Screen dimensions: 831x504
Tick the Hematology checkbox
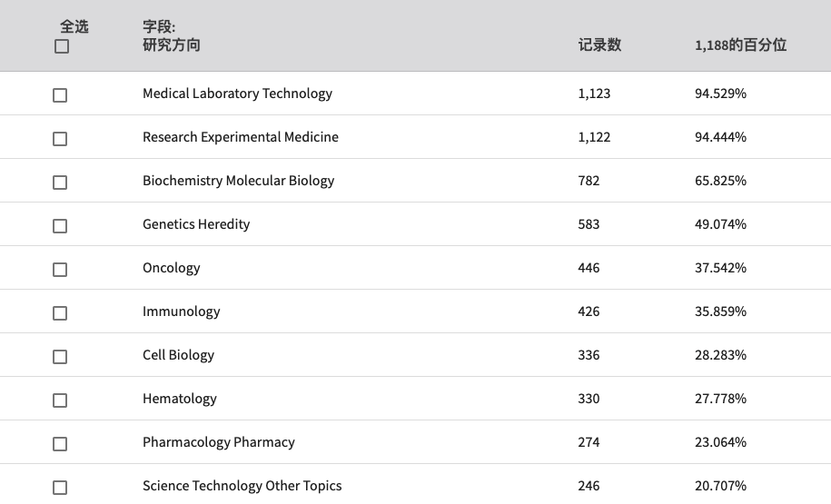(x=60, y=400)
